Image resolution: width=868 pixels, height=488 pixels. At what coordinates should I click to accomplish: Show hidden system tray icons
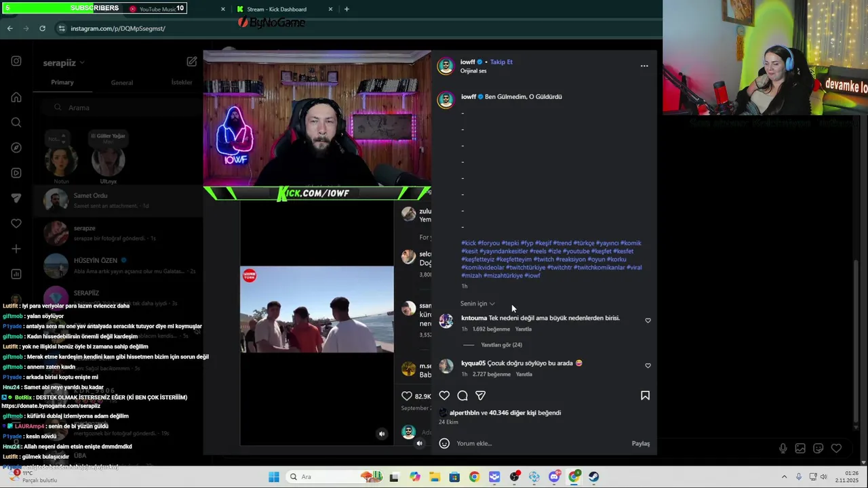784,476
